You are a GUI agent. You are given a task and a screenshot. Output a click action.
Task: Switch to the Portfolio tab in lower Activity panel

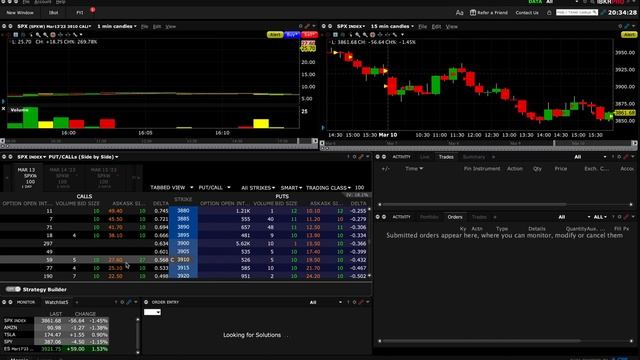point(429,217)
